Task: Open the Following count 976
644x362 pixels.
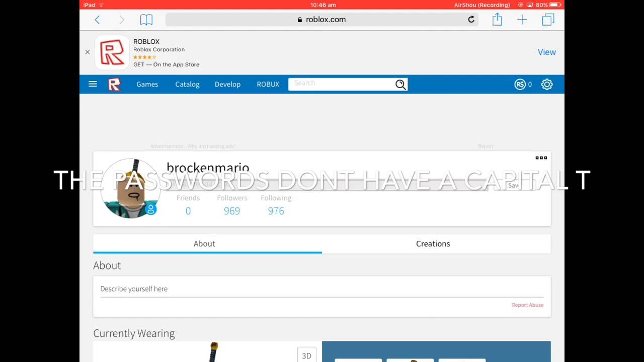Action: [276, 211]
